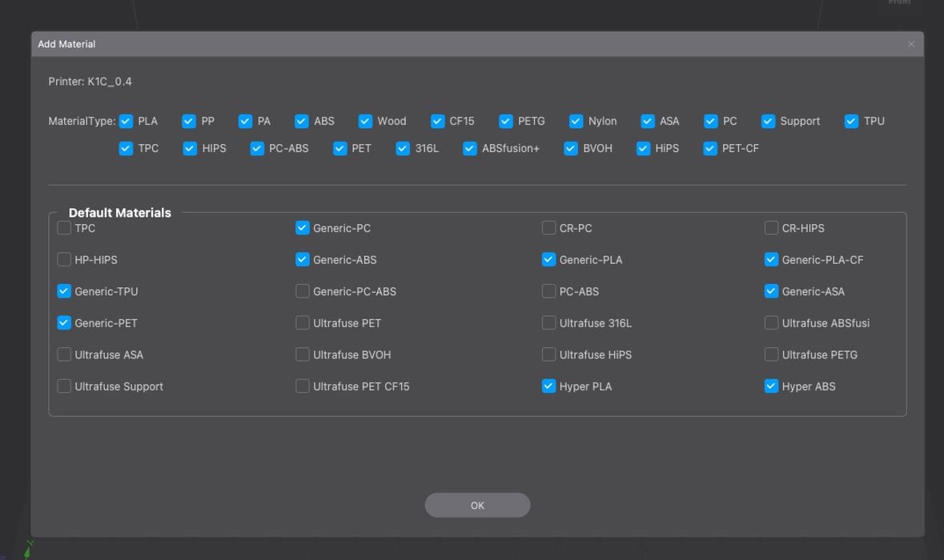The image size is (944, 560).
Task: Enable the CR-PC default material
Action: (548, 228)
